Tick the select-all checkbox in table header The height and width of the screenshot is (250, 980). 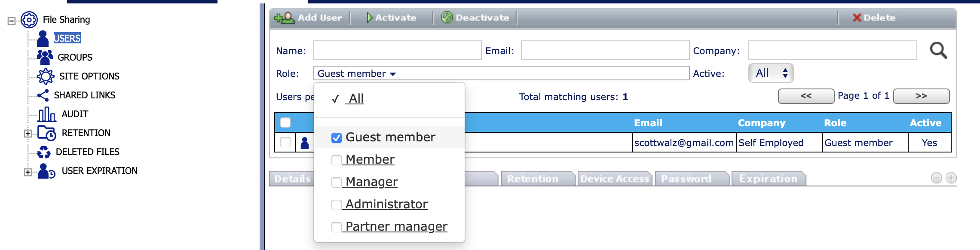point(285,123)
